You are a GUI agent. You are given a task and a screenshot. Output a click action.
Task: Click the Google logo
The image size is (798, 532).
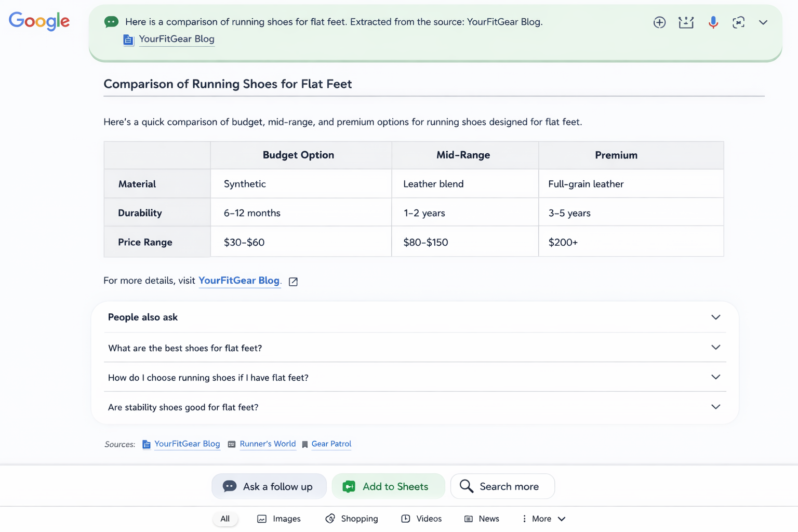(39, 21)
